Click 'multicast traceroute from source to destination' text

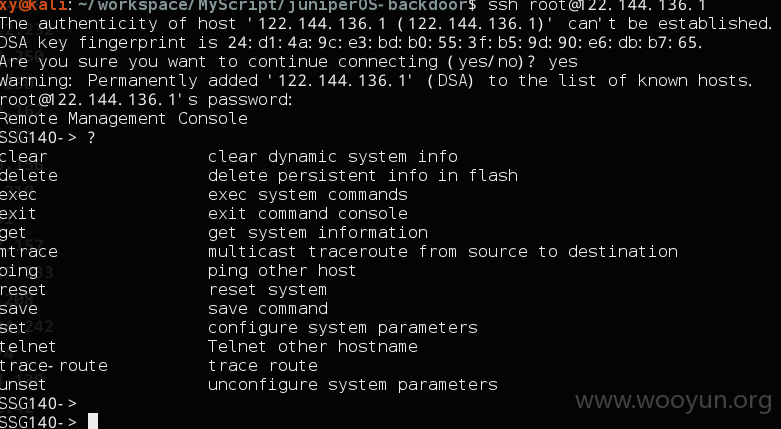[x=443, y=252]
